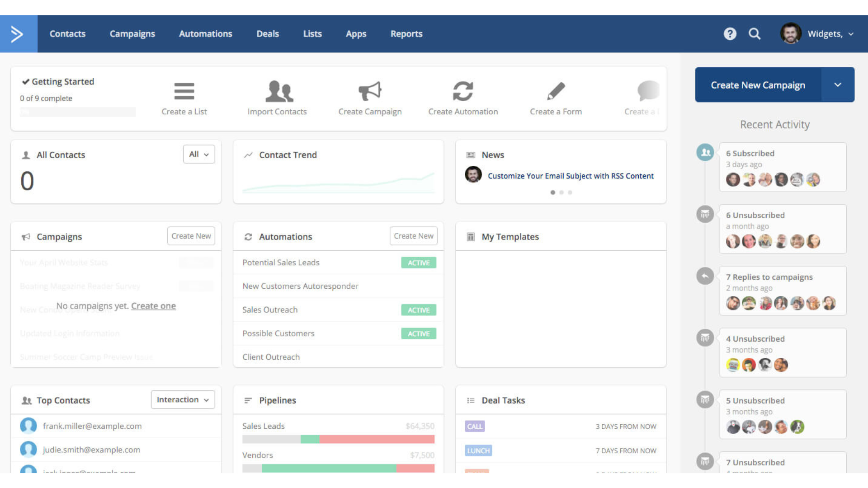Viewport: 868px width, 488px height.
Task: Open the Reports menu
Action: (406, 34)
